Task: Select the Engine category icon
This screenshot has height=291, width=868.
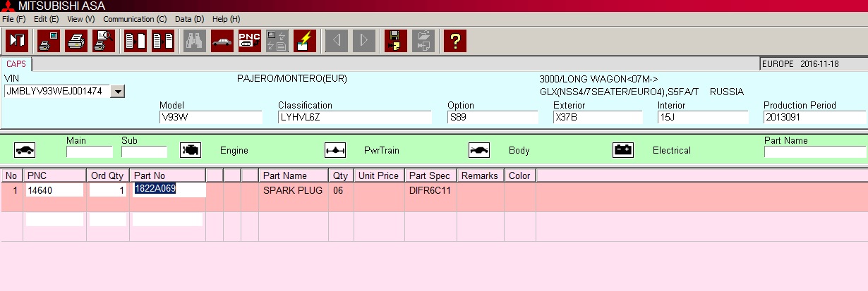Action: point(190,150)
